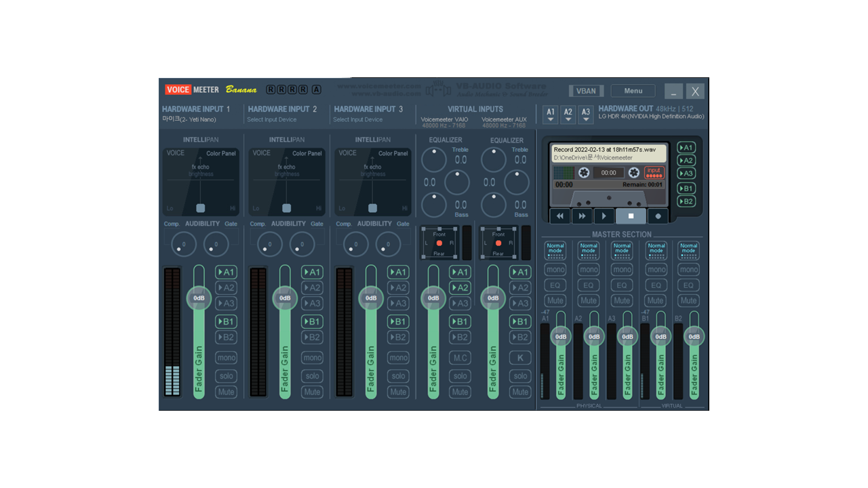
Task: Fast-forward the cassette recorder
Action: tap(582, 216)
